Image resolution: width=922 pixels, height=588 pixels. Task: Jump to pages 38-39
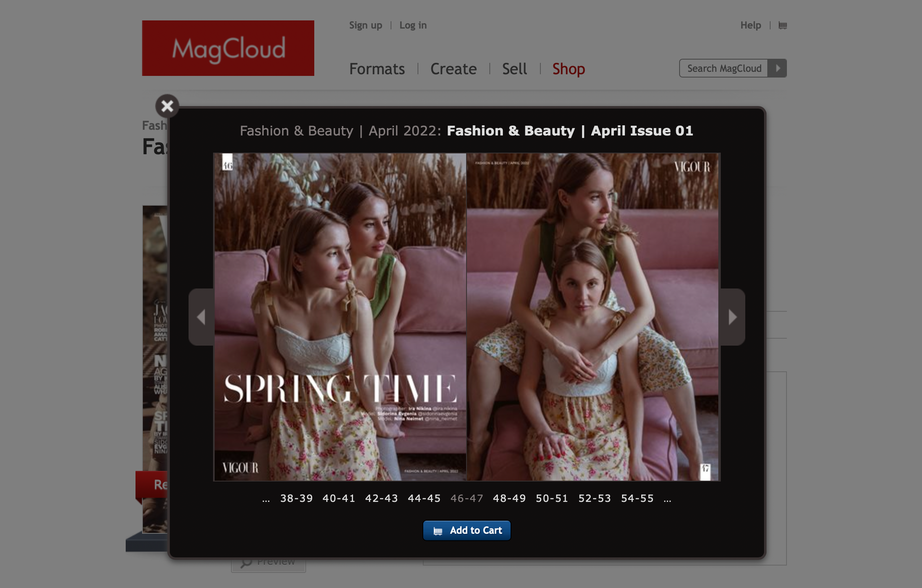pyautogui.click(x=296, y=498)
